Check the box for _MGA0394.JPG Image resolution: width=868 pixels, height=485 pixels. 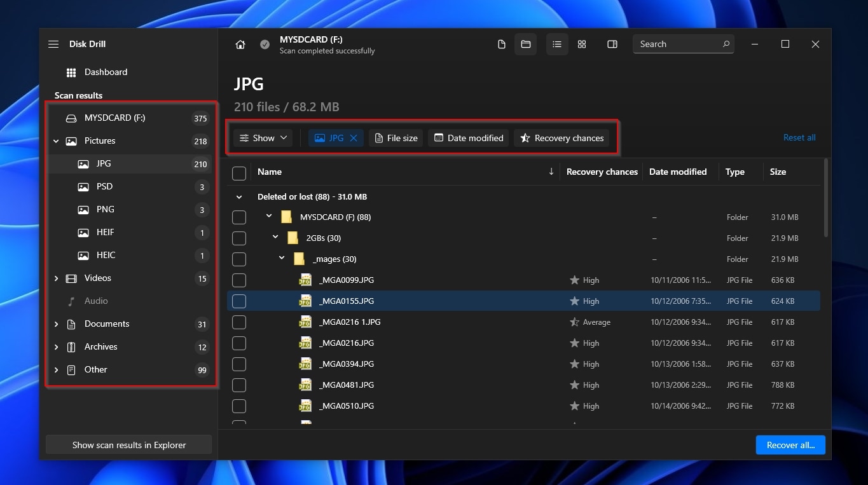coord(239,364)
